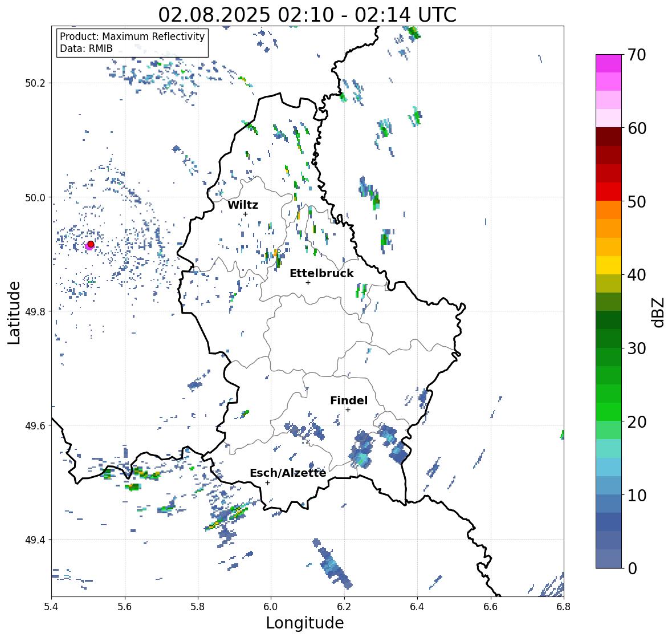The height and width of the screenshot is (637, 672).
Task: Click the colorbar tick label 10
Action: [637, 495]
